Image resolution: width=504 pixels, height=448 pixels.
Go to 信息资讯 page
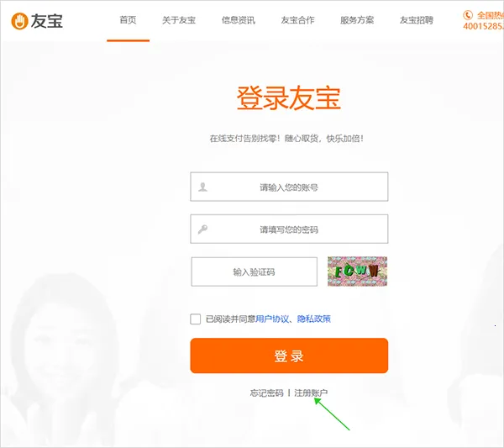[239, 20]
